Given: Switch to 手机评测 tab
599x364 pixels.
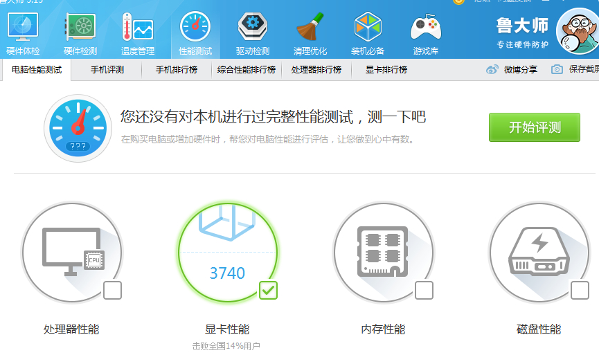Looking at the screenshot, I should (107, 69).
